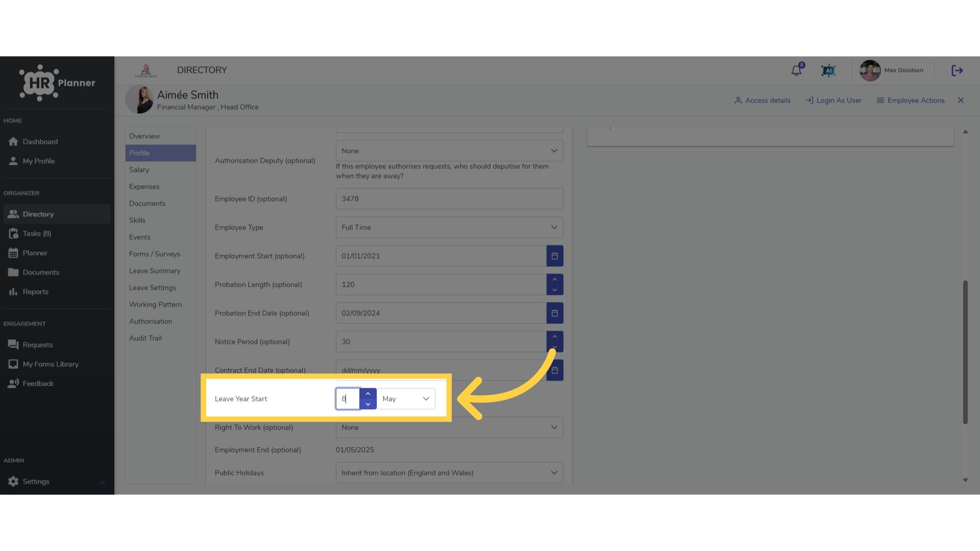Close the employee profile panel
This screenshot has width=980, height=551.
click(x=961, y=101)
